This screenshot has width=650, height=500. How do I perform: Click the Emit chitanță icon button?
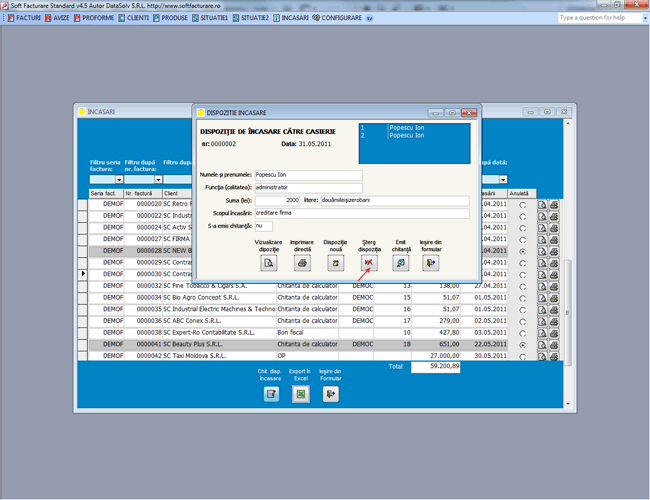[x=401, y=263]
